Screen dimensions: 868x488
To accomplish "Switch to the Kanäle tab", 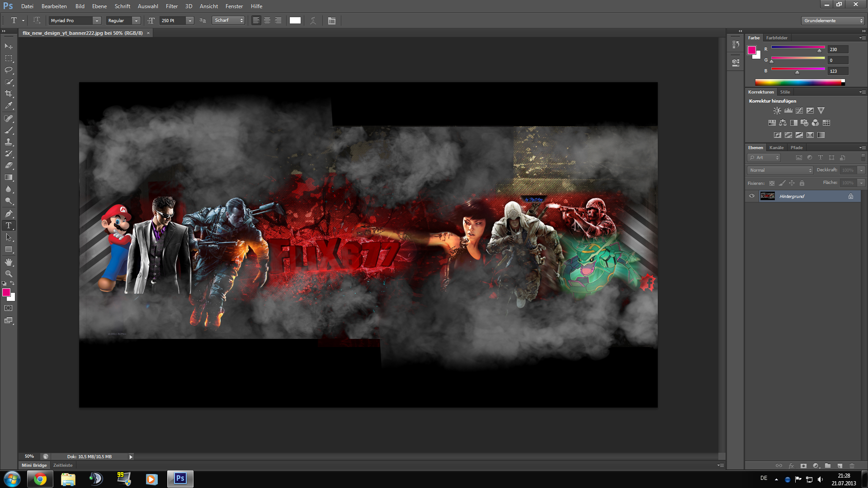I will click(776, 148).
